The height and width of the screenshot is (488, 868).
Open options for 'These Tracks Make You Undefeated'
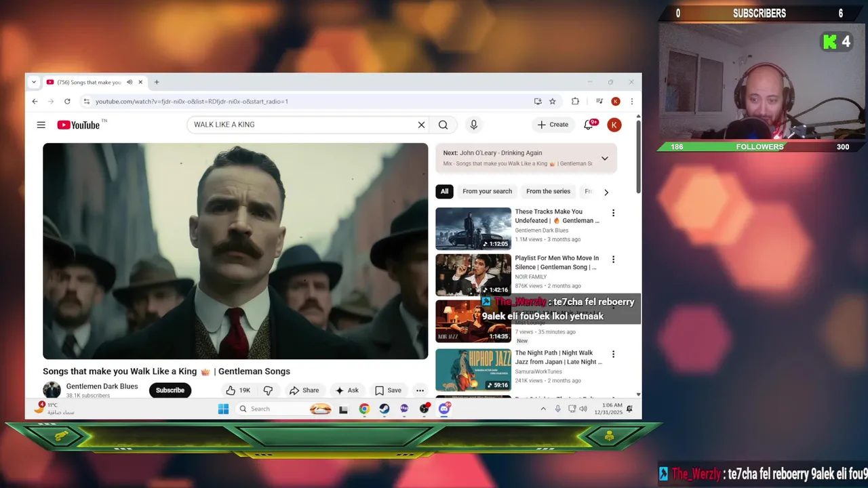(x=614, y=213)
